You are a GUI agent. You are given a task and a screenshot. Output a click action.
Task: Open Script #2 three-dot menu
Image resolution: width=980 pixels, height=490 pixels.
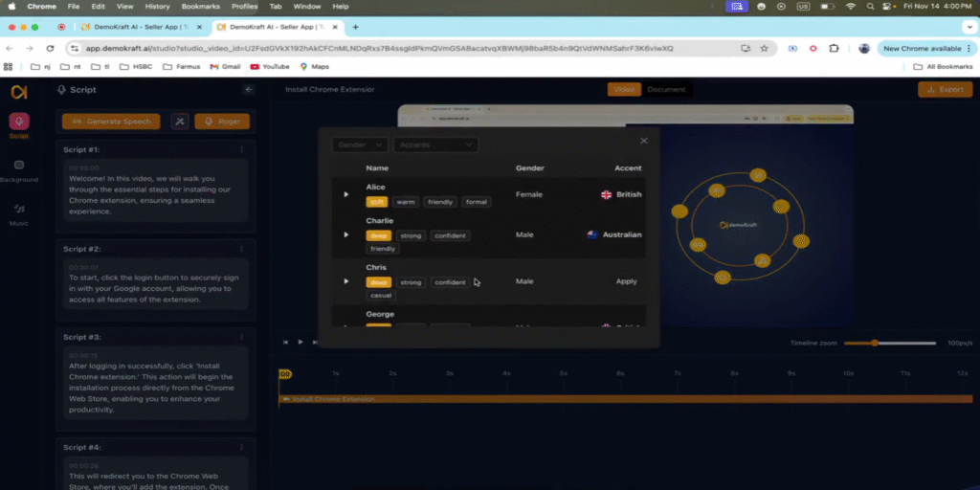click(241, 249)
